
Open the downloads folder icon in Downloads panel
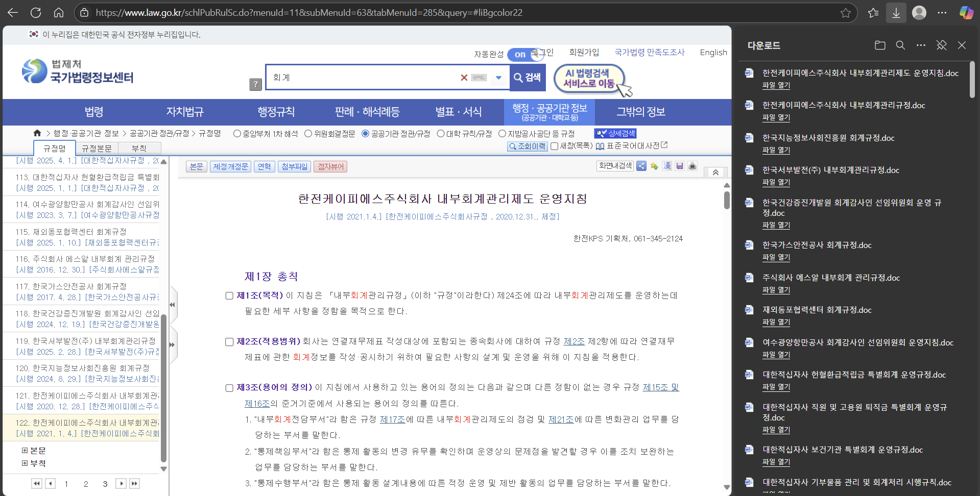[880, 45]
